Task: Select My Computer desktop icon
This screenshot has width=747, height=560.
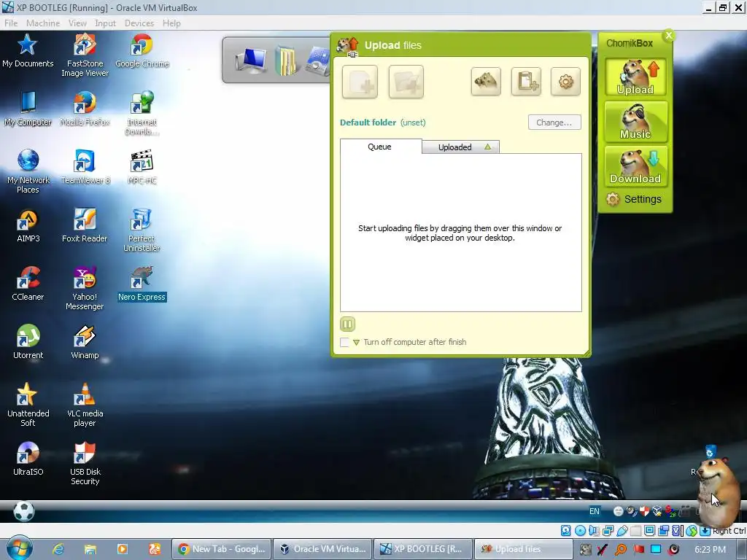Action: (x=28, y=109)
